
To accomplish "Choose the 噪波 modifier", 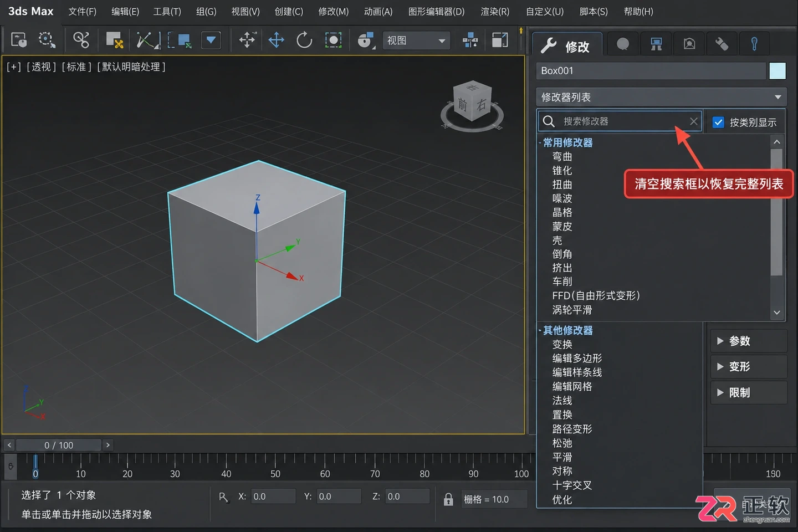I will (x=562, y=198).
